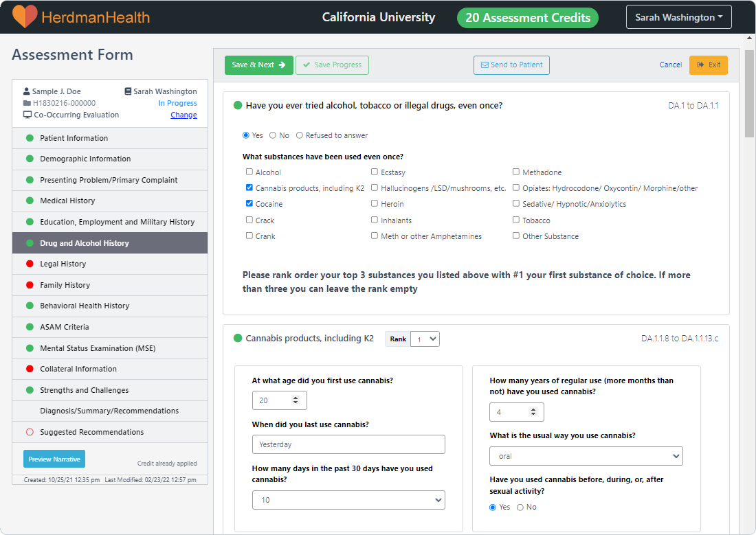This screenshot has width=756, height=535.
Task: Uncheck the Cocaine checkbox
Action: point(249,204)
